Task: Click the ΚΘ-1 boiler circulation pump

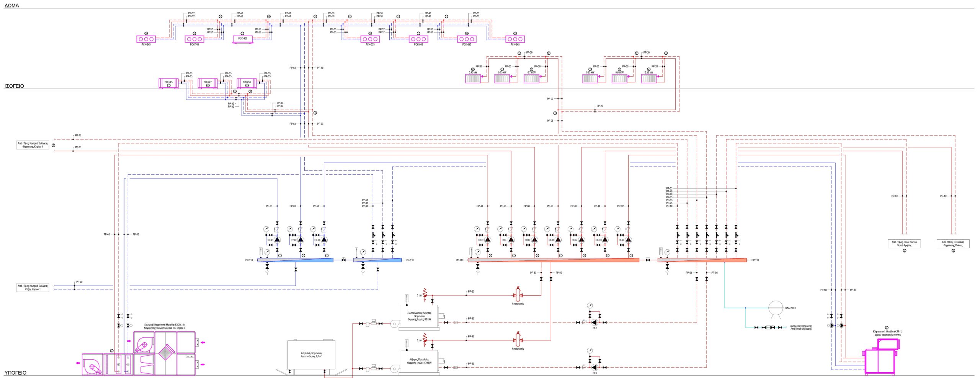Action: coord(594,322)
